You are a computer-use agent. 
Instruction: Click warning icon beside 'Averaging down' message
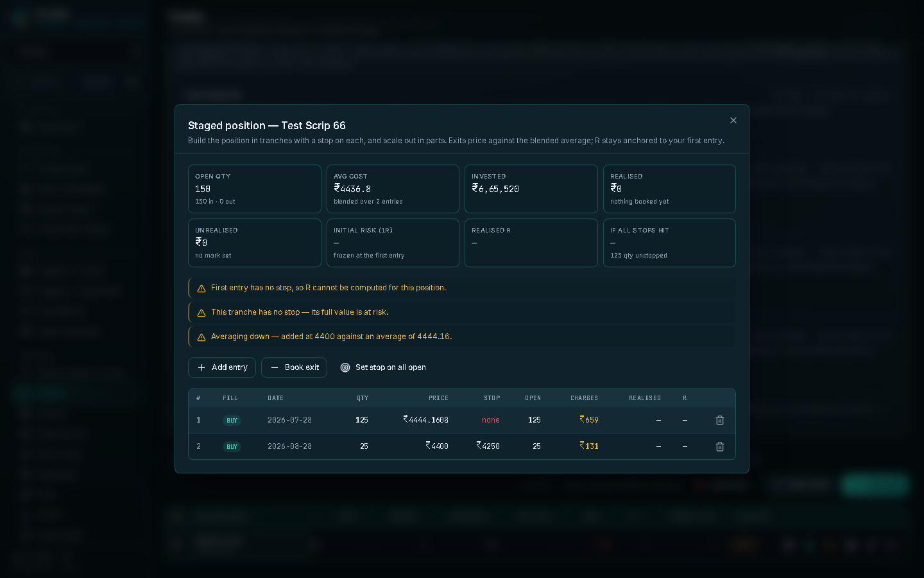pyautogui.click(x=201, y=337)
